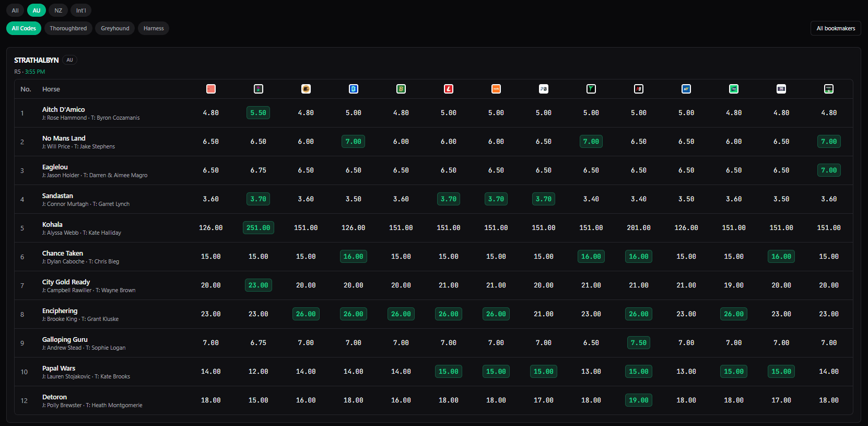Click horse name Sandastan
The width and height of the screenshot is (868, 426).
click(x=57, y=196)
